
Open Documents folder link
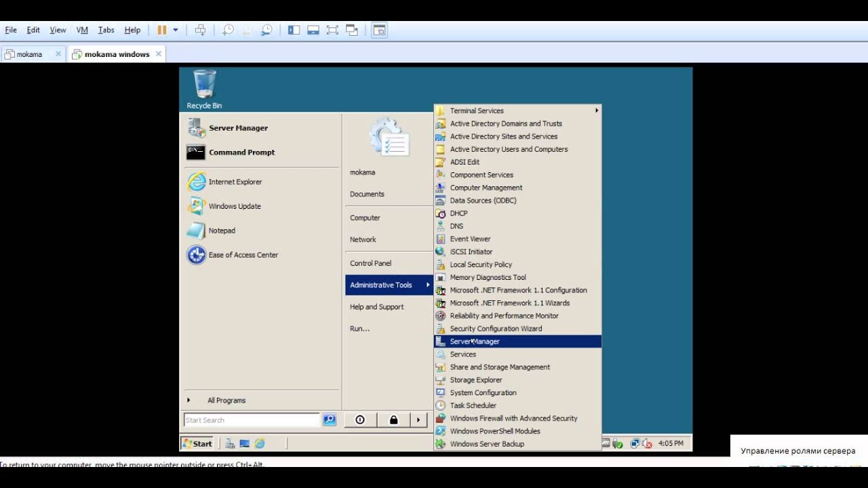[x=389, y=194]
